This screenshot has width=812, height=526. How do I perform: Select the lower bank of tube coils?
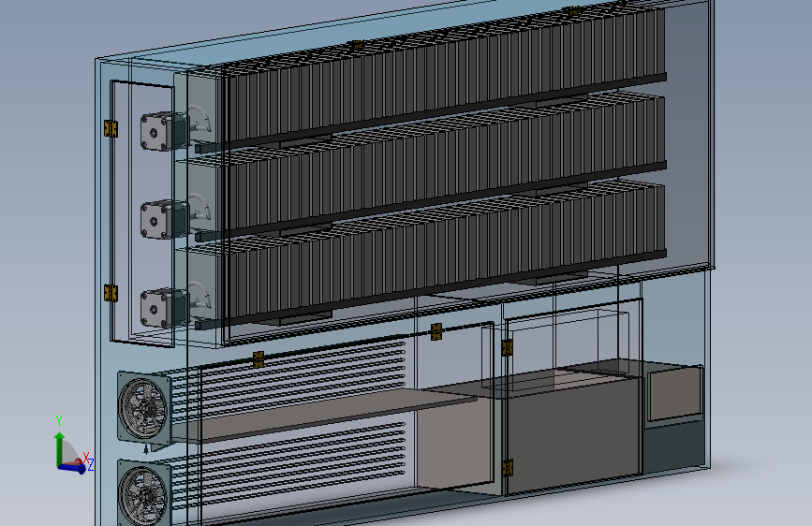(x=288, y=466)
